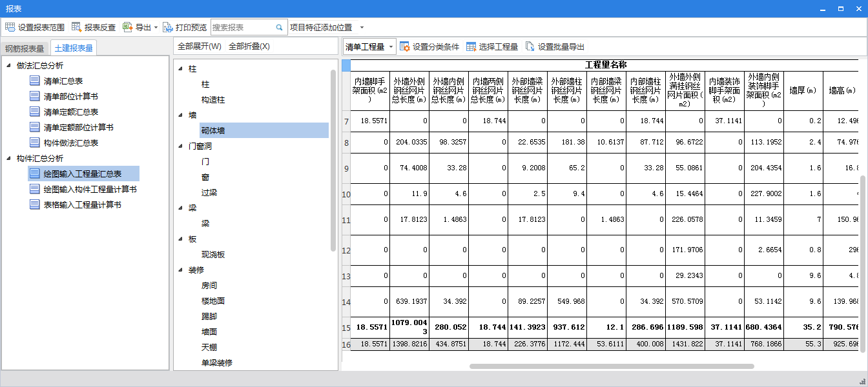Viewport: 868px width, 387px height.
Task: Click the 设置报表范围 toolbar icon
Action: click(x=10, y=27)
